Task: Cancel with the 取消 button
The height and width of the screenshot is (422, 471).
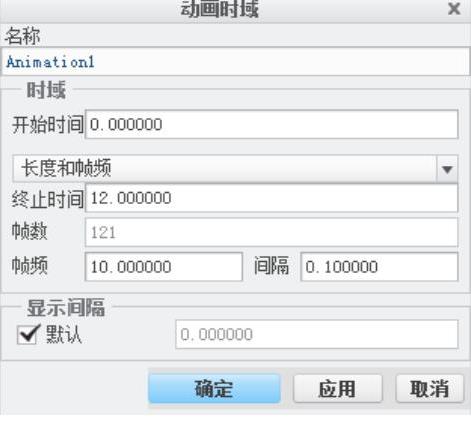Action: tap(430, 389)
